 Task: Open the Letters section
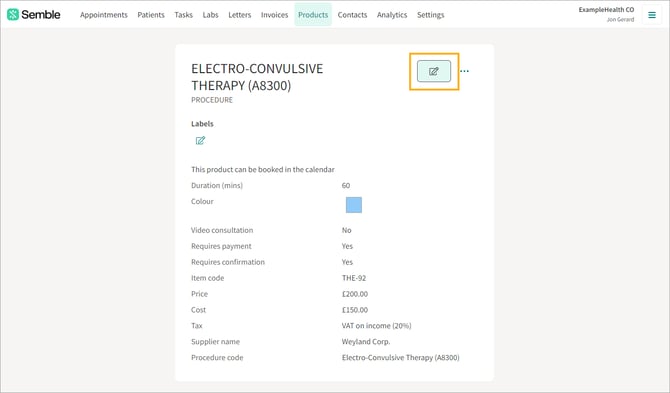(x=240, y=15)
